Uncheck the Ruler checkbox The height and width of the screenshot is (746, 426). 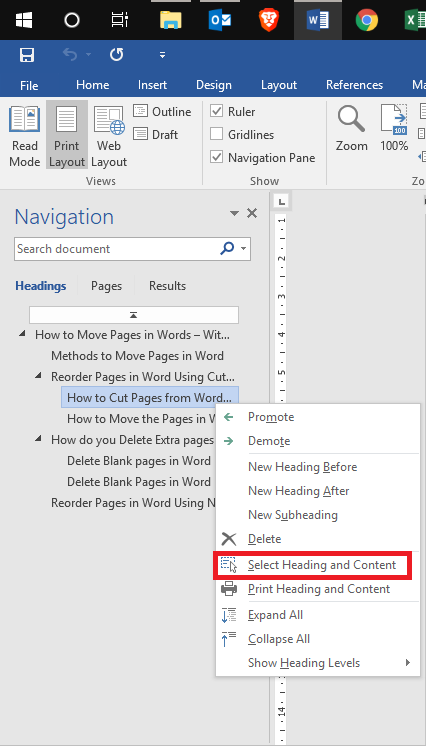[217, 111]
